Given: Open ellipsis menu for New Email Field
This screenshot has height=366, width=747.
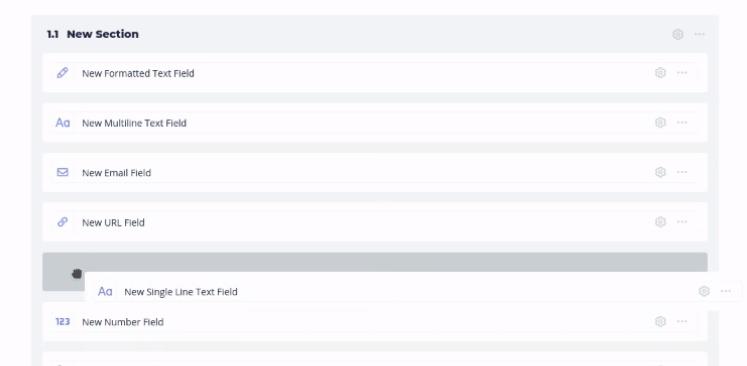Looking at the screenshot, I should pos(682,172).
